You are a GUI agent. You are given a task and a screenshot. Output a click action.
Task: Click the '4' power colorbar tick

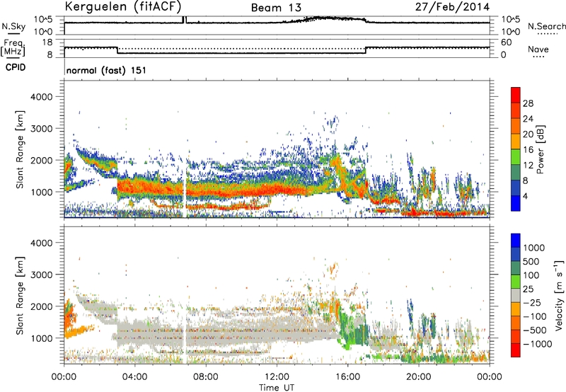(525, 196)
